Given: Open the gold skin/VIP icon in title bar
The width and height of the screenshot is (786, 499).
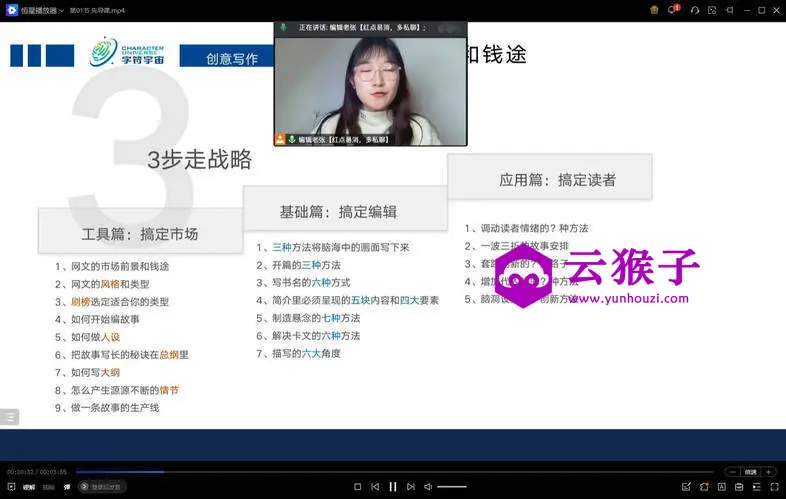Looking at the screenshot, I should click(654, 10).
